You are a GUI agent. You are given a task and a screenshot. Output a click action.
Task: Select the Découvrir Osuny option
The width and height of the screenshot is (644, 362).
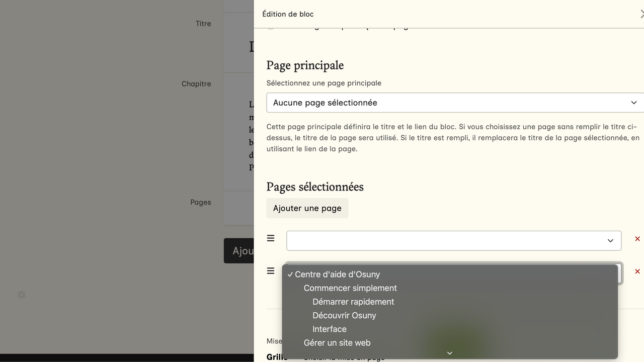[x=344, y=315]
